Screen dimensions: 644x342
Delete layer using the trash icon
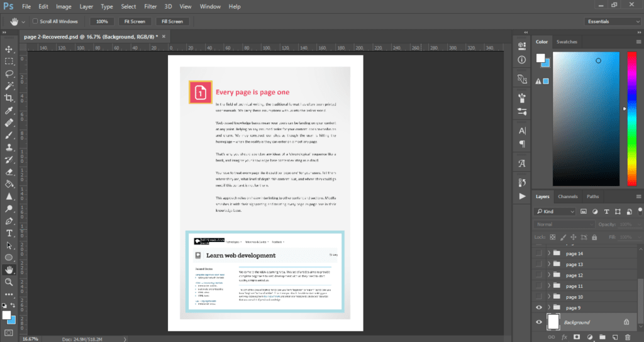(x=628, y=338)
